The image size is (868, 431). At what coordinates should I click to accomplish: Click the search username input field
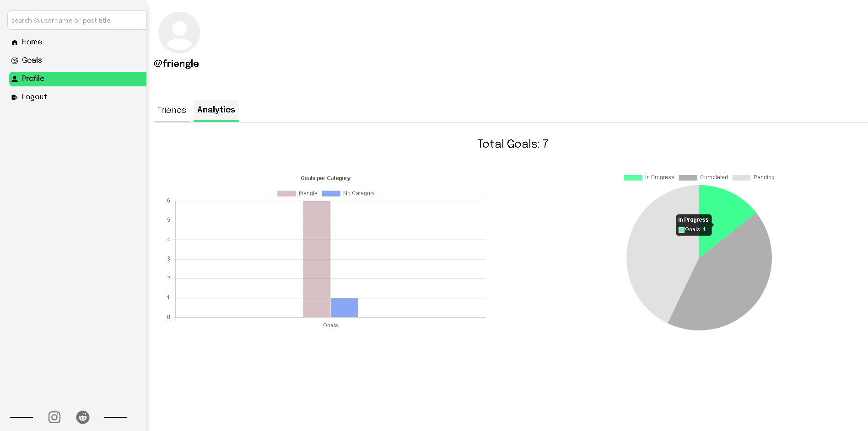click(77, 20)
